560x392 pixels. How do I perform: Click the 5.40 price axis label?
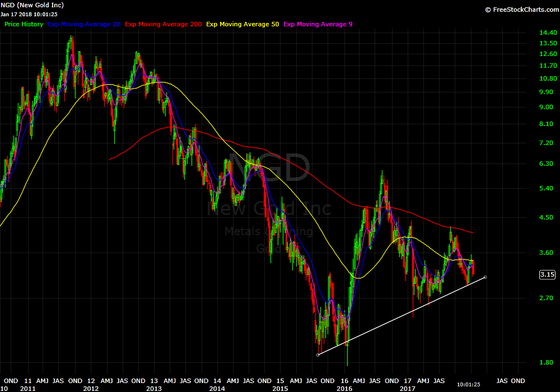point(546,188)
